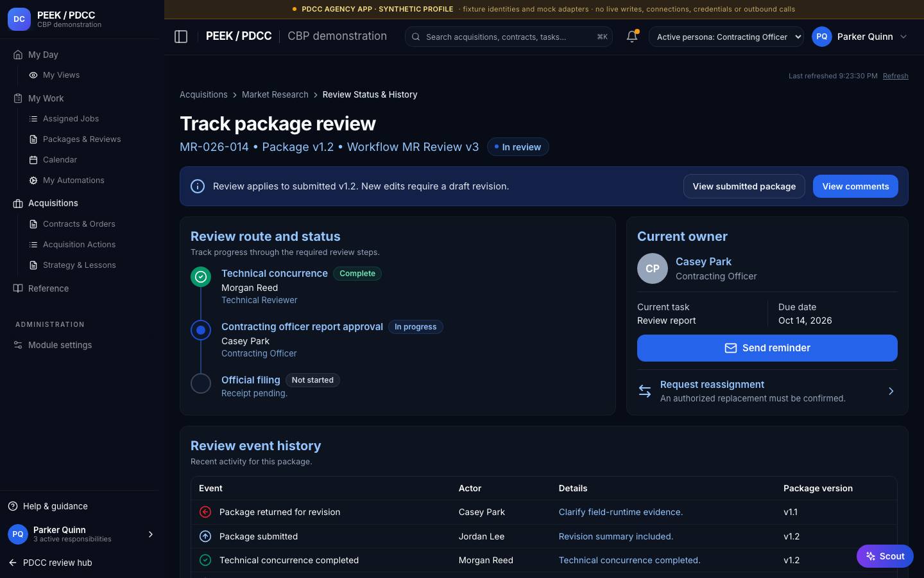Screen dimensions: 924x578
Task: Open the Request reassignment chevron
Action: coord(891,391)
